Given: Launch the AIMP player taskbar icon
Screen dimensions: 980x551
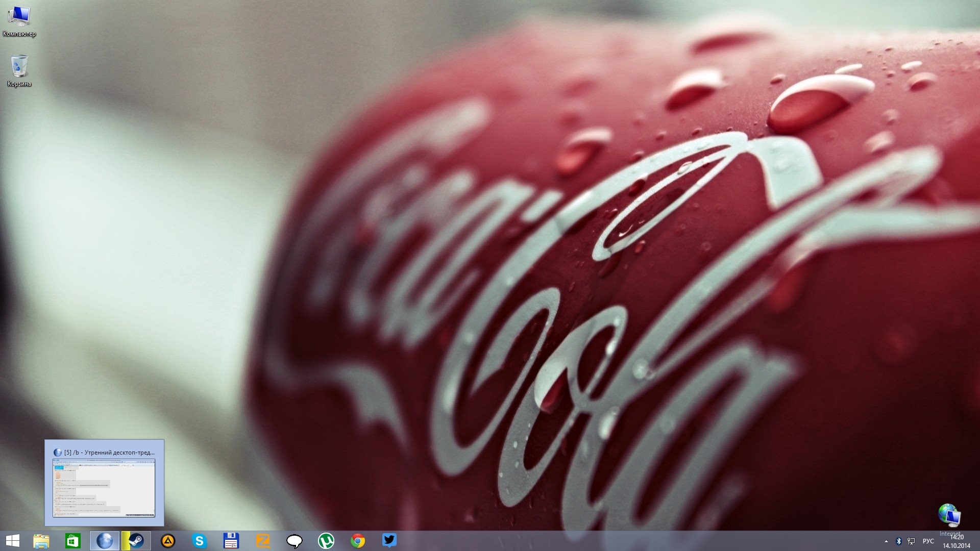Looking at the screenshot, I should tap(168, 541).
